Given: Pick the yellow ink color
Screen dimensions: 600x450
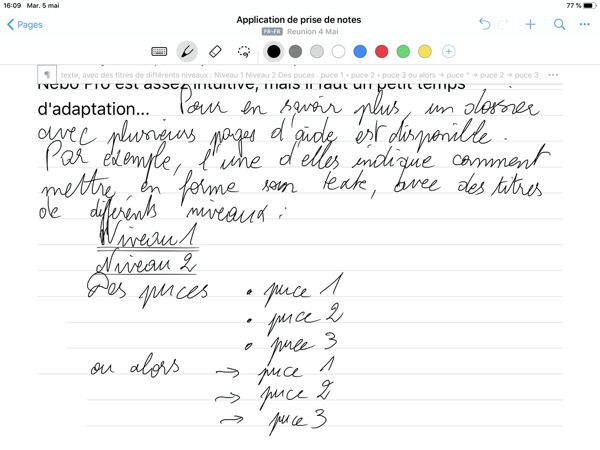Looking at the screenshot, I should 425,51.
